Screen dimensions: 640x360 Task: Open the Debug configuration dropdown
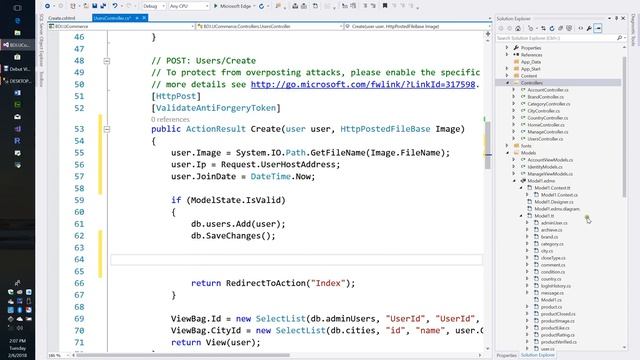(x=154, y=6)
